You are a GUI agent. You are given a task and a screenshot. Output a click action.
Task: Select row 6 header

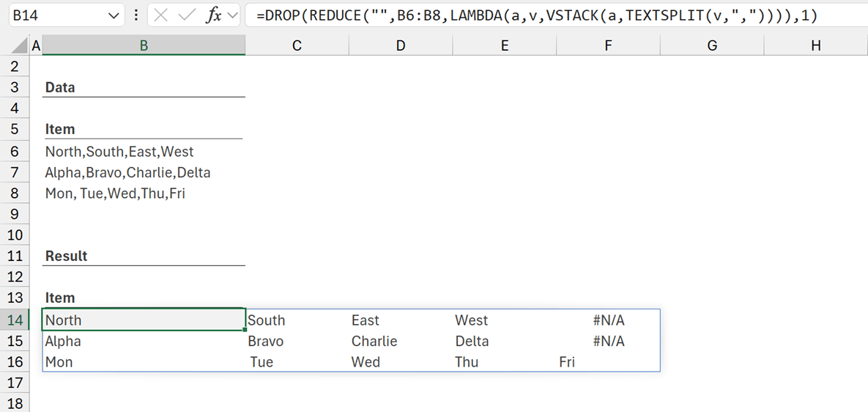point(15,152)
